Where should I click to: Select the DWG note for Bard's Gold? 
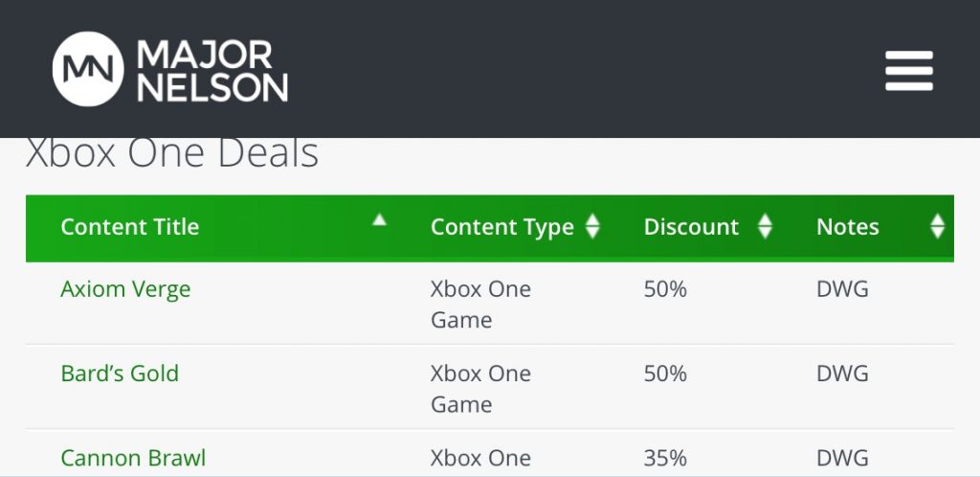pos(842,374)
